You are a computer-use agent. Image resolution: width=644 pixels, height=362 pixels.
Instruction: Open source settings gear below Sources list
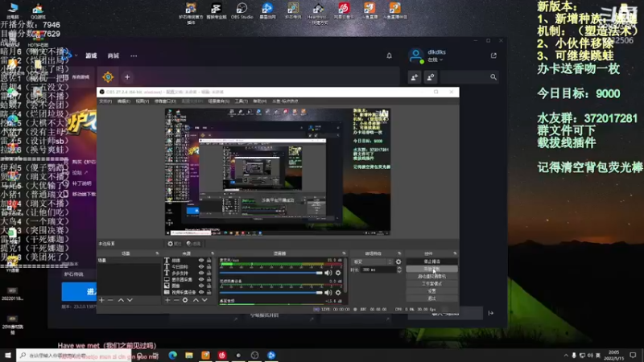point(185,300)
